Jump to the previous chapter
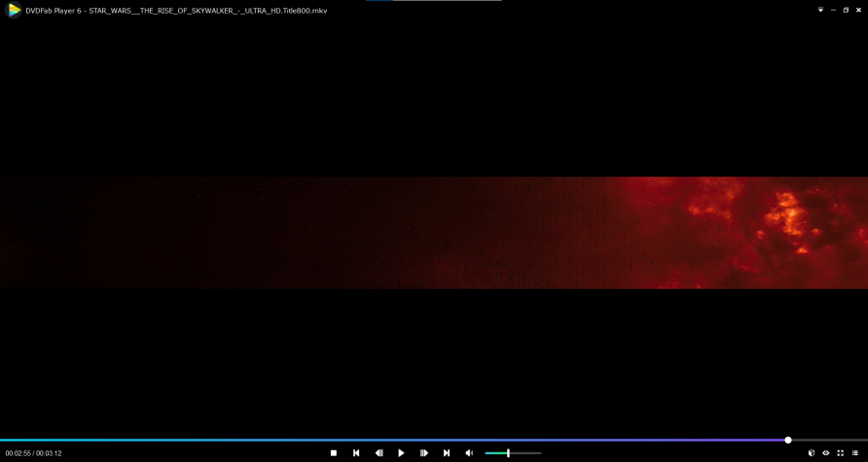The height and width of the screenshot is (462, 868). pyautogui.click(x=356, y=453)
